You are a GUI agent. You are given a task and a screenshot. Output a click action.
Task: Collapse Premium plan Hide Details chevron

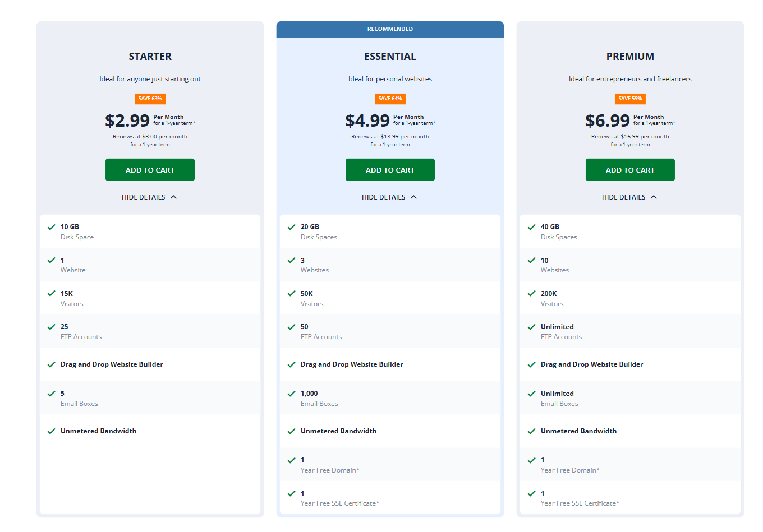click(654, 197)
